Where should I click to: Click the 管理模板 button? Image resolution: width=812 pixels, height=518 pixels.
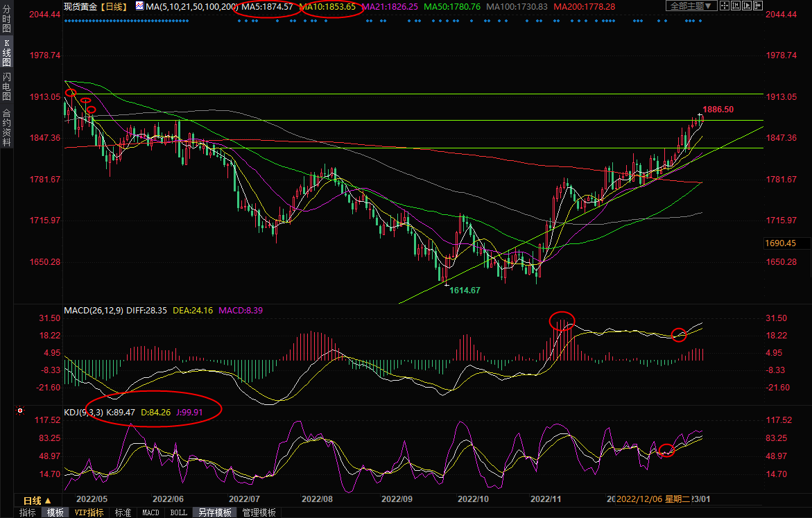point(259,512)
